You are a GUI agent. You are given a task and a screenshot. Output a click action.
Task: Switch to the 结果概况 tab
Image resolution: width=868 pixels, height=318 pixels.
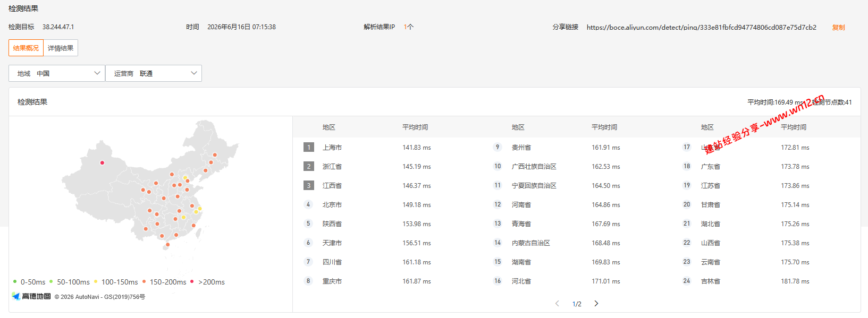click(26, 48)
